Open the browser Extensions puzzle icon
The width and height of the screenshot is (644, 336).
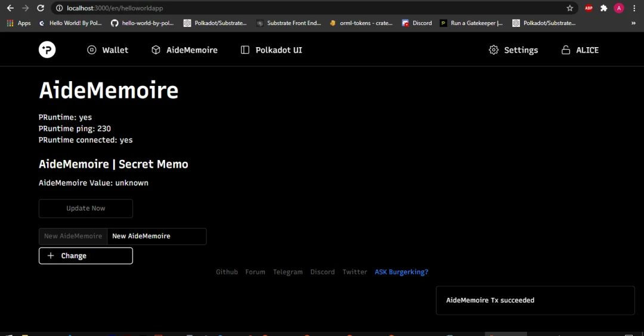point(603,8)
